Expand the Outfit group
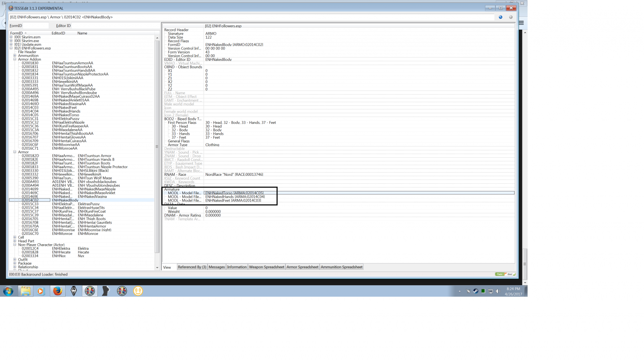Screen dimensions: 644x362 point(15,259)
